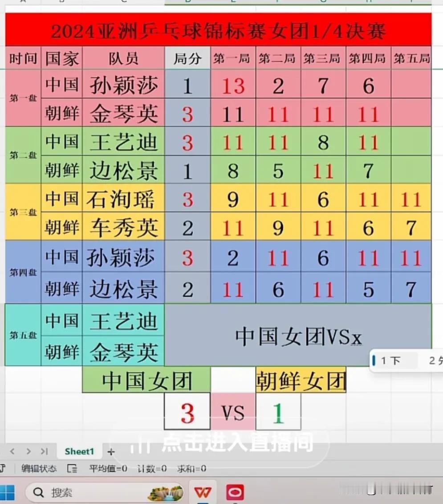Viewport: 443px width, 504px height.
Task: Select the merged cell 中国女团VSx
Action: click(298, 335)
